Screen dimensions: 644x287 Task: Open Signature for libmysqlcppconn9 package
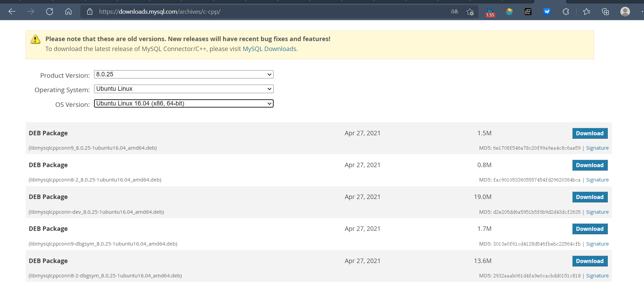(597, 148)
